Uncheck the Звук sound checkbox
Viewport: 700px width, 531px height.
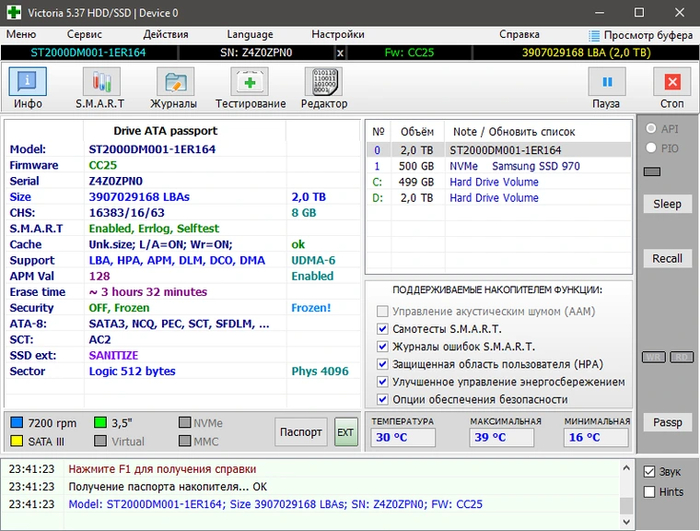[650, 472]
